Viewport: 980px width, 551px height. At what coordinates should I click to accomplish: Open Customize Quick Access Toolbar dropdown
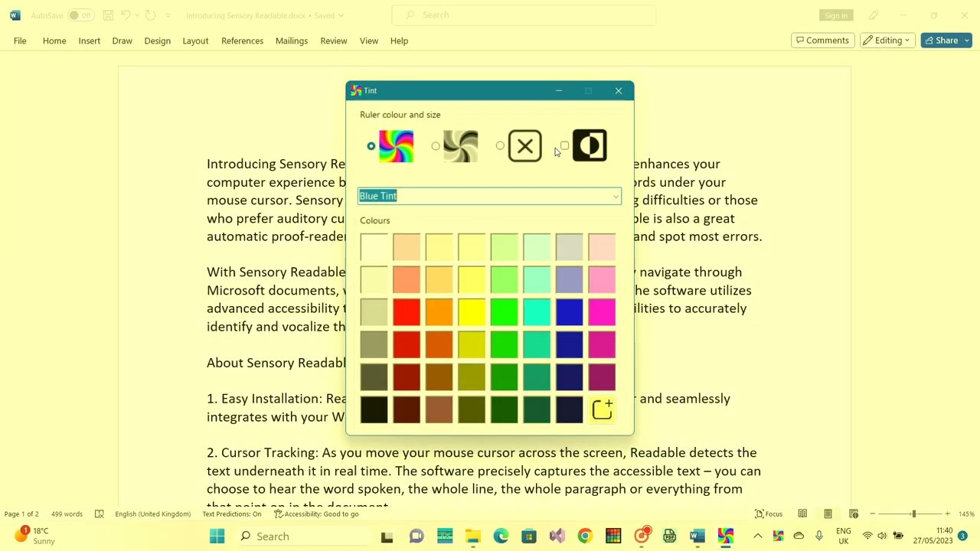click(168, 15)
